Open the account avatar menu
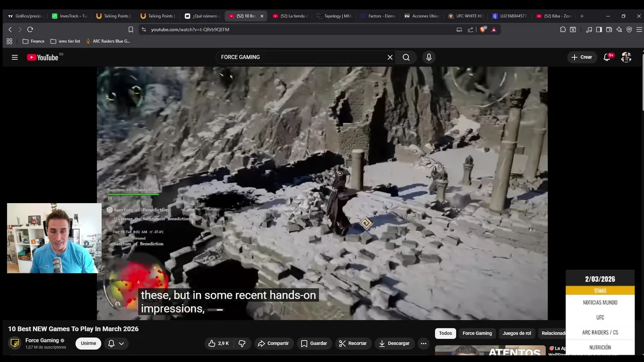This screenshot has width=644, height=362. pos(626,57)
